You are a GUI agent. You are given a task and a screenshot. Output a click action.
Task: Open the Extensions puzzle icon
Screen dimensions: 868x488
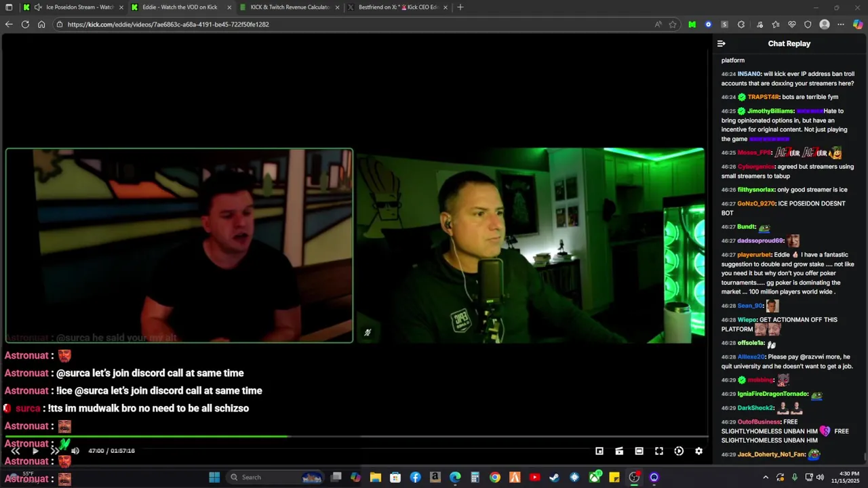pyautogui.click(x=741, y=24)
